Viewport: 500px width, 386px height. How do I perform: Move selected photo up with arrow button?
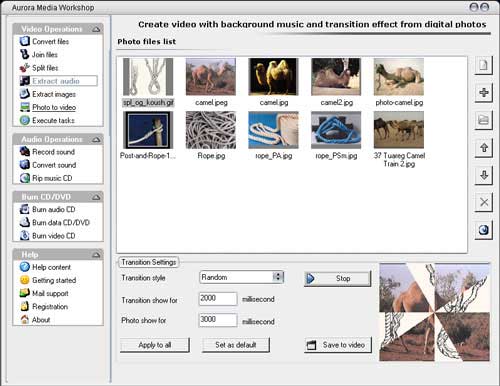click(483, 148)
